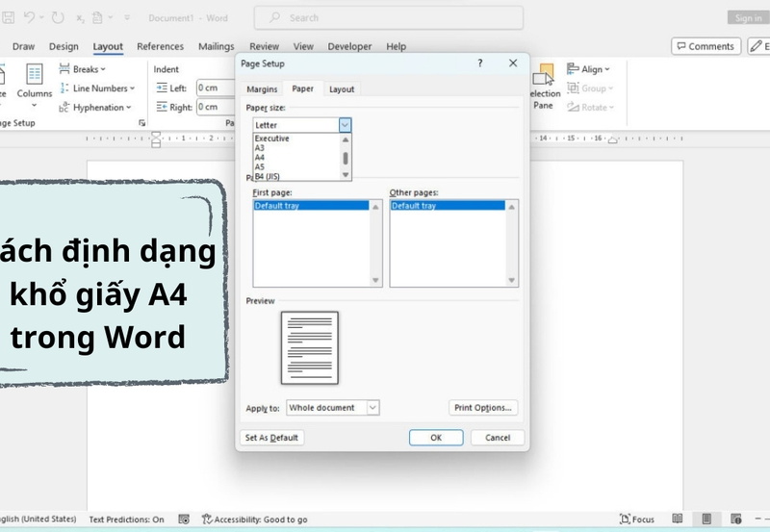This screenshot has height=532, width=770.
Task: Open the Group dropdown
Action: click(590, 89)
